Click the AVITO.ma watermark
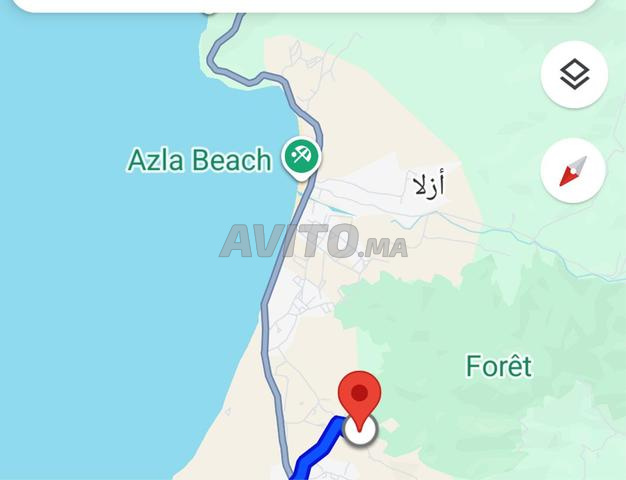 point(313,241)
